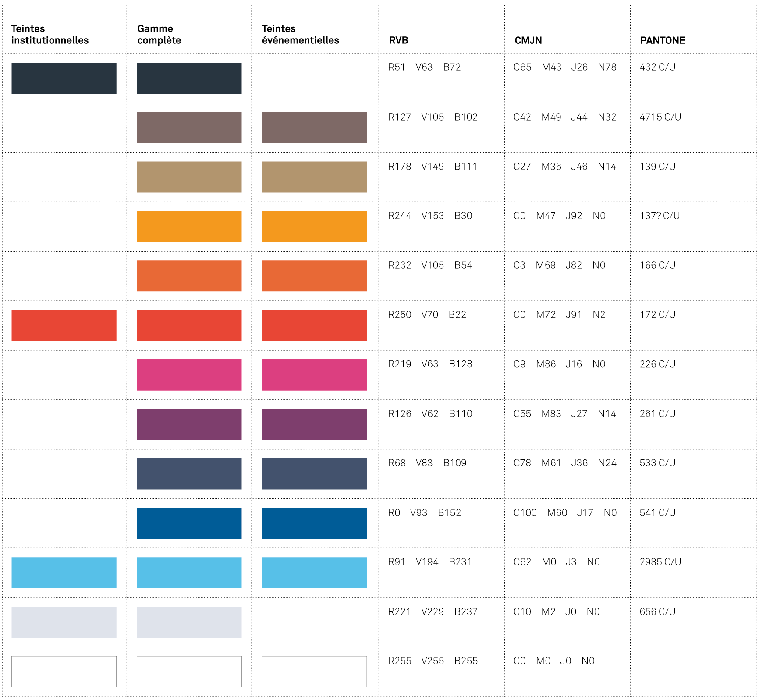Viewport: 759px width, 700px height.
Task: Choose the pale grey swatch in Gamme complète
Action: coord(189,622)
